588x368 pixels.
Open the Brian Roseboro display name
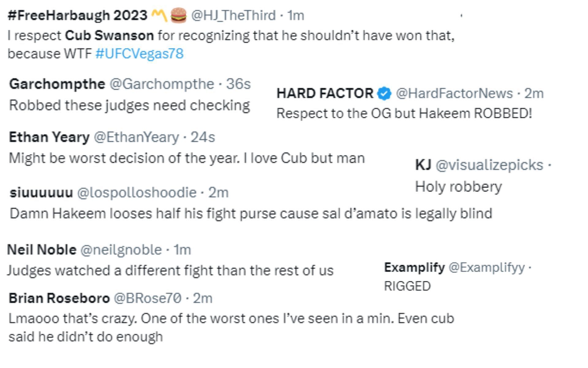pos(59,298)
